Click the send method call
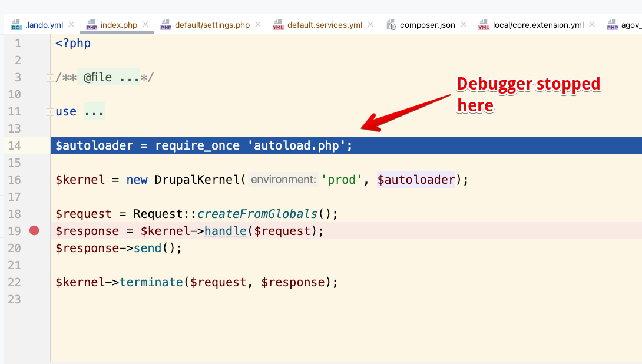 point(148,248)
